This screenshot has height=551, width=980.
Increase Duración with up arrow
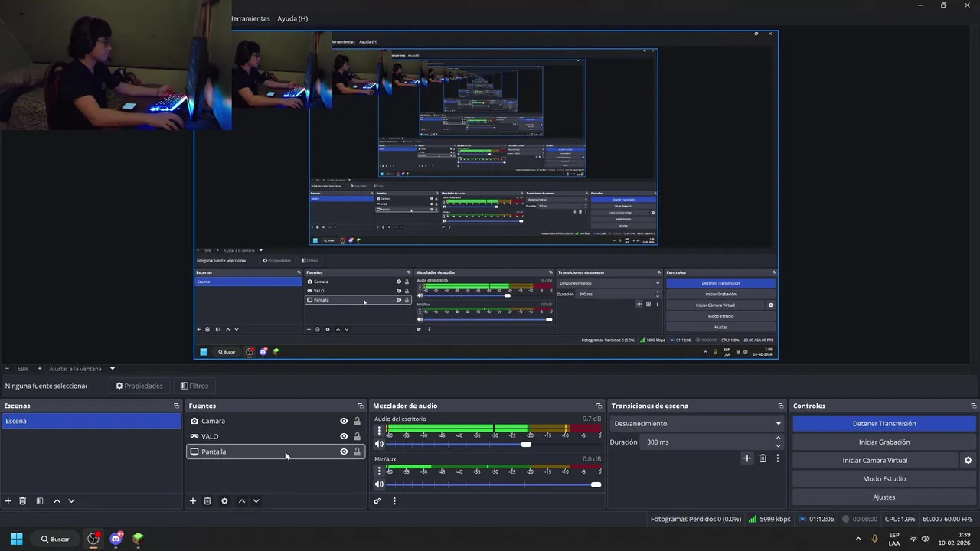779,438
